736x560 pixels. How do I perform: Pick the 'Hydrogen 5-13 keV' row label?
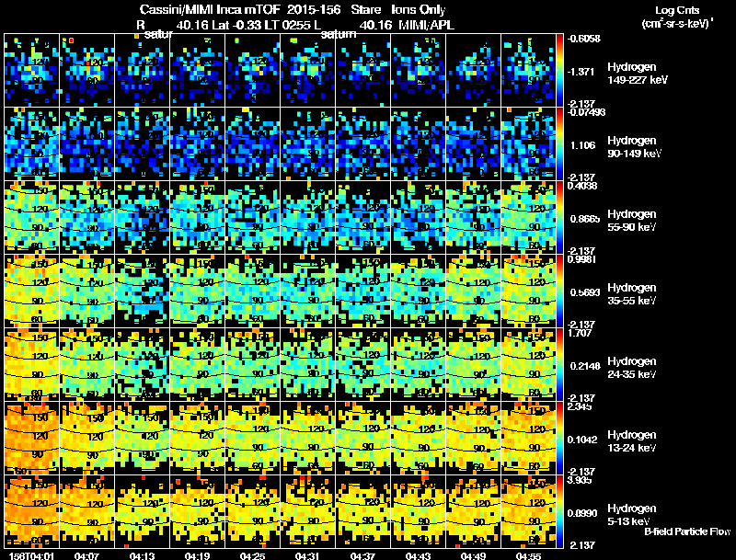pyautogui.click(x=632, y=515)
